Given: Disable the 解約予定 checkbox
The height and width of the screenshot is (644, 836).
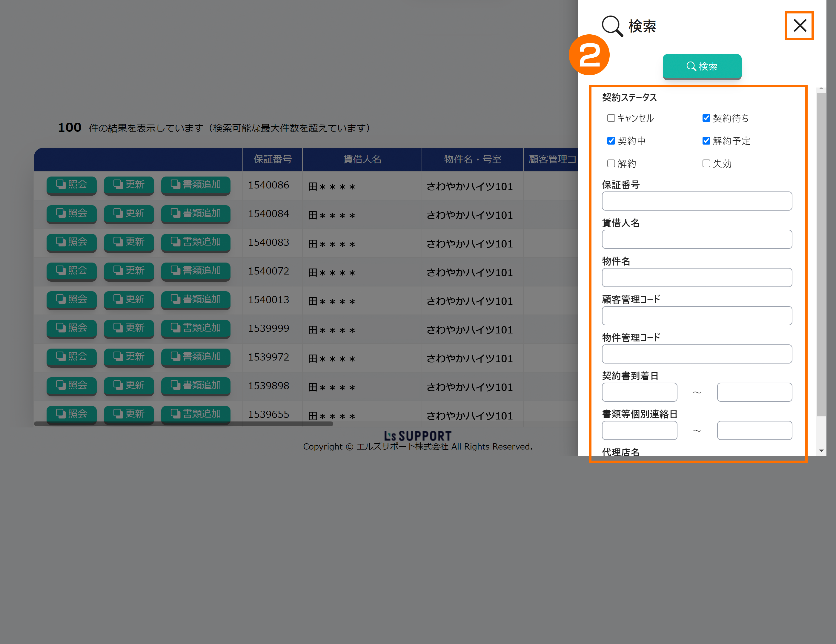Looking at the screenshot, I should pyautogui.click(x=706, y=141).
